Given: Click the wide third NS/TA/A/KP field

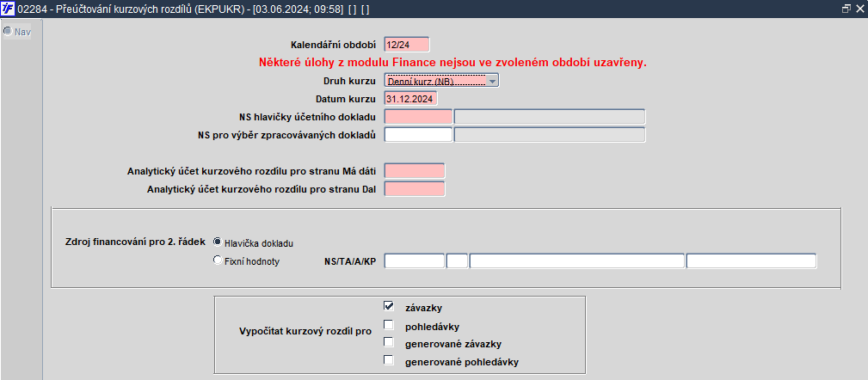Looking at the screenshot, I should (x=577, y=261).
